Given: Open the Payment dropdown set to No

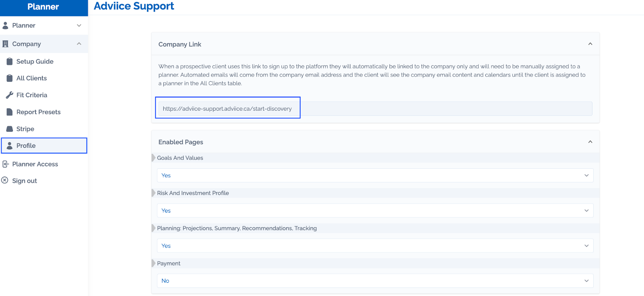Looking at the screenshot, I should (375, 281).
